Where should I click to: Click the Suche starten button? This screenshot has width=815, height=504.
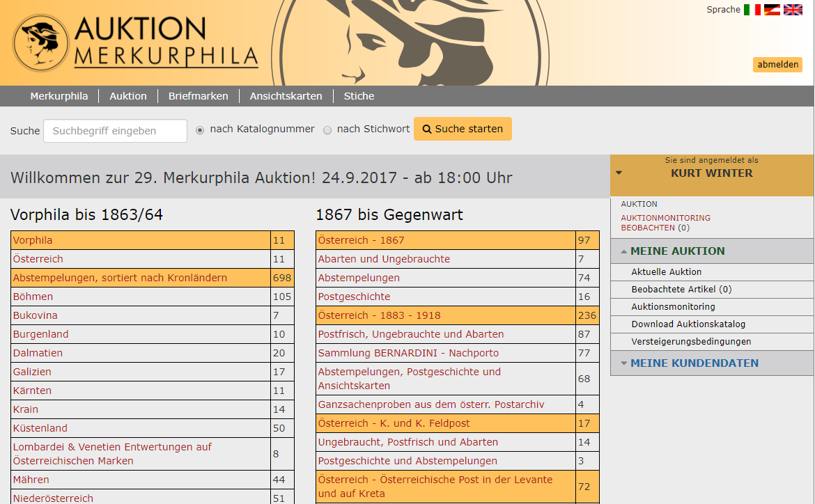(463, 129)
